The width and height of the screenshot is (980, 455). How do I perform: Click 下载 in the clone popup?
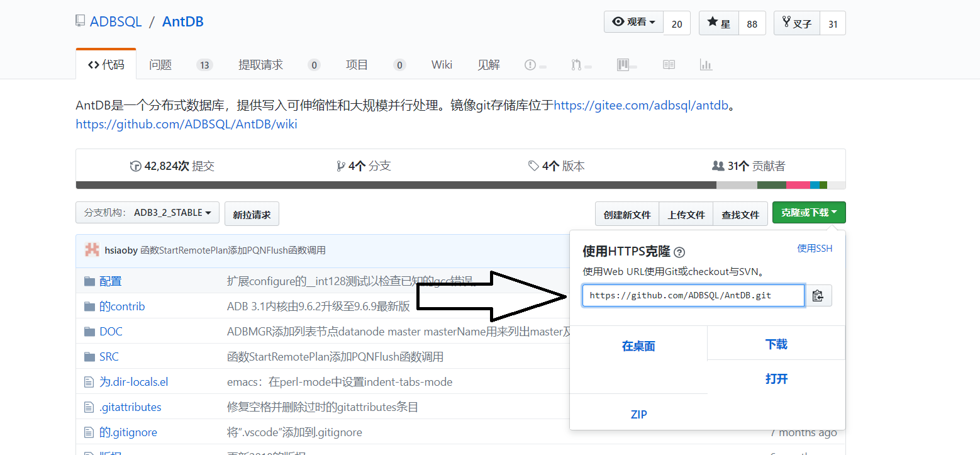click(776, 344)
